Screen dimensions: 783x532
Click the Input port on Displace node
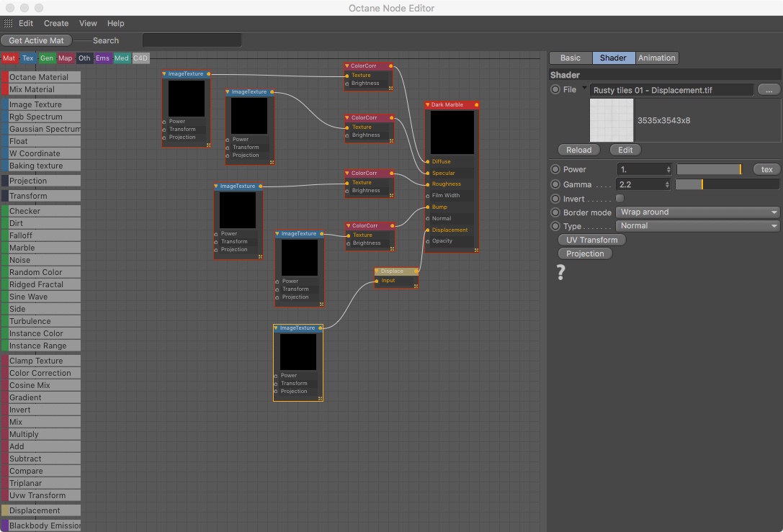pyautogui.click(x=377, y=281)
